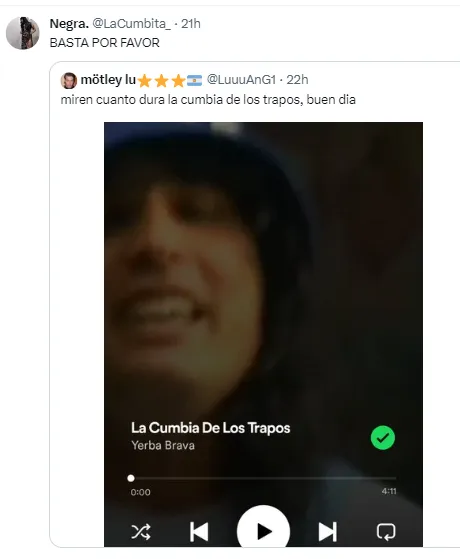Screen dimensions: 460x559
Task: Select the song title La Cumbia De Los Trapos
Action: (x=210, y=428)
